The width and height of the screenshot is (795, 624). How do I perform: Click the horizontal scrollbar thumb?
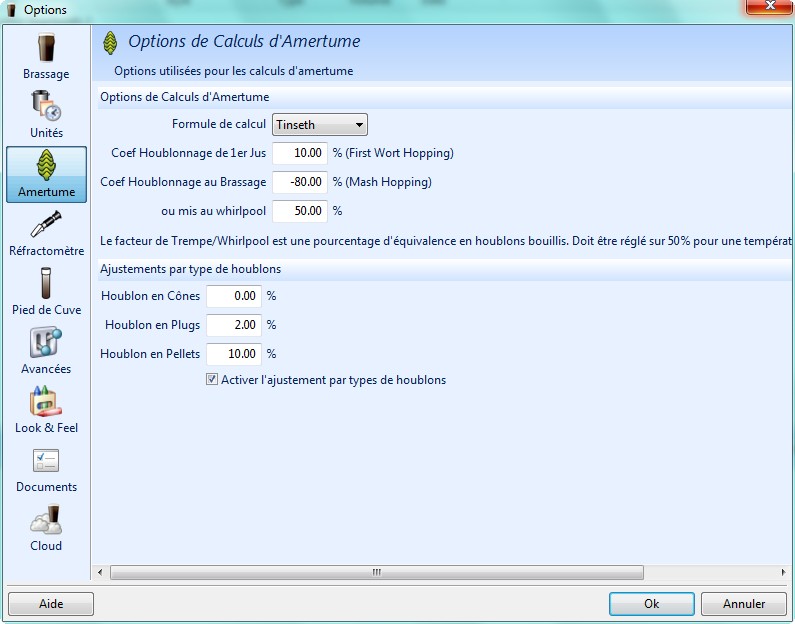(376, 572)
